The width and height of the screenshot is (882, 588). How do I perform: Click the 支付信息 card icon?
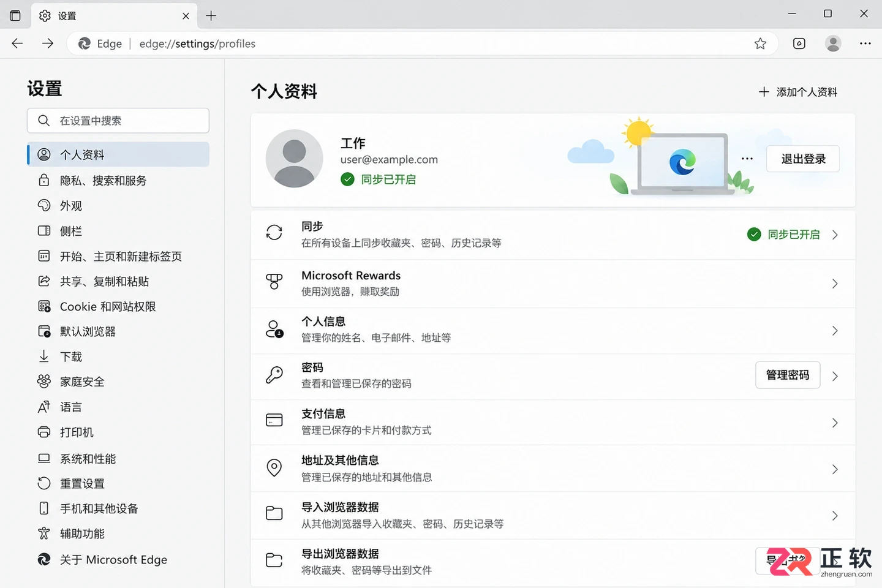274,420
